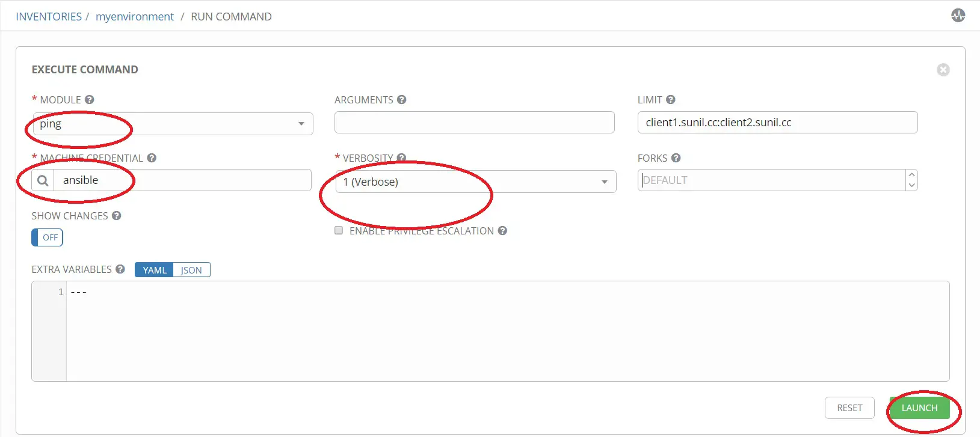
Task: Focus the Forks input field
Action: [x=771, y=180]
